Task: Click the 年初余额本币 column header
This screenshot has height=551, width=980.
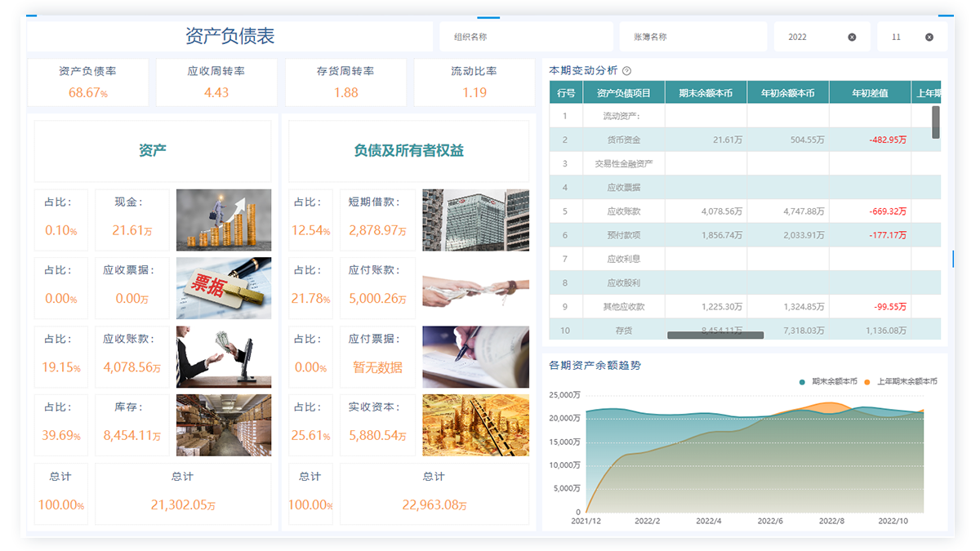Action: point(787,93)
